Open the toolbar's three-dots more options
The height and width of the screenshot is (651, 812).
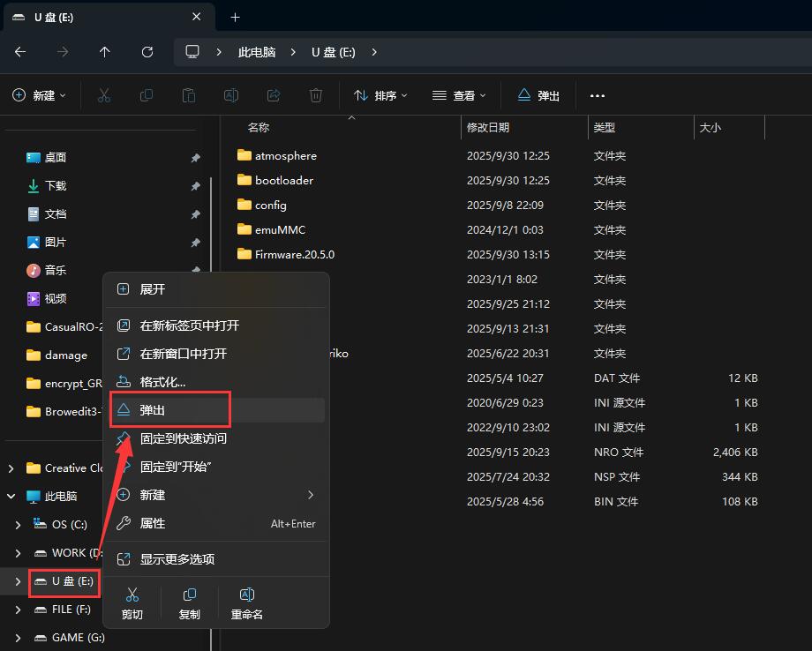point(598,95)
